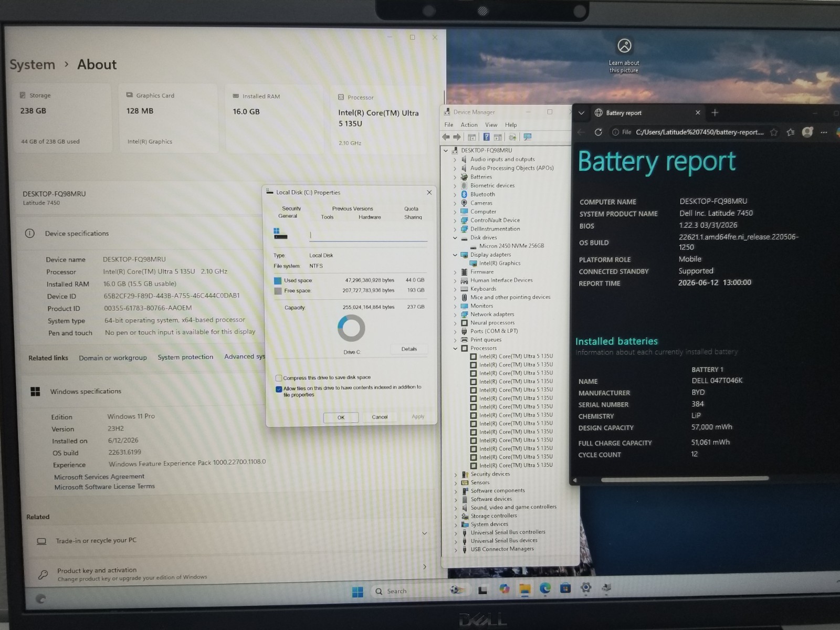Open the Help menu in Device Manager
The image size is (840, 630).
click(511, 125)
